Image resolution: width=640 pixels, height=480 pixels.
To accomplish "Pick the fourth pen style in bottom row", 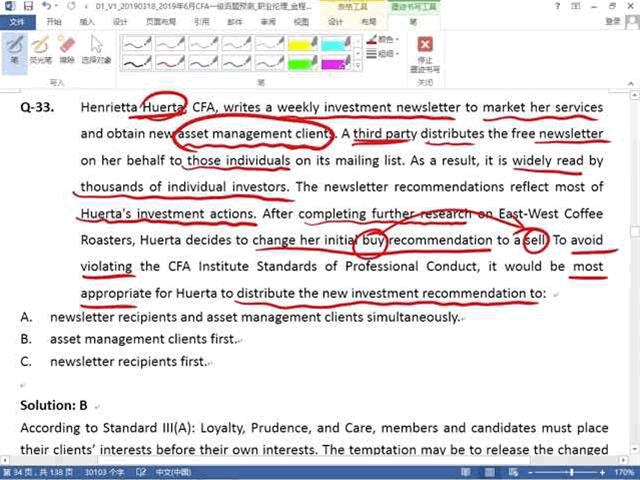I will tap(236, 63).
